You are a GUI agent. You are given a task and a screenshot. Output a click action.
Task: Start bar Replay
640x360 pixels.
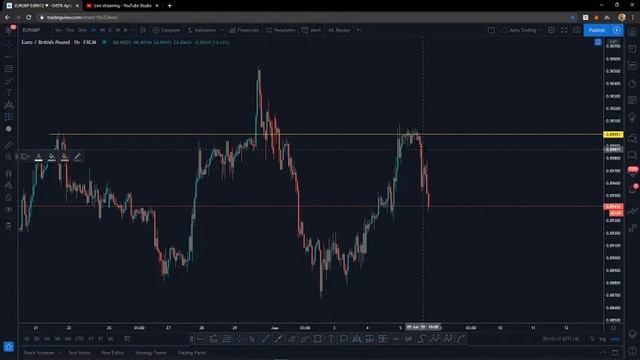click(339, 30)
